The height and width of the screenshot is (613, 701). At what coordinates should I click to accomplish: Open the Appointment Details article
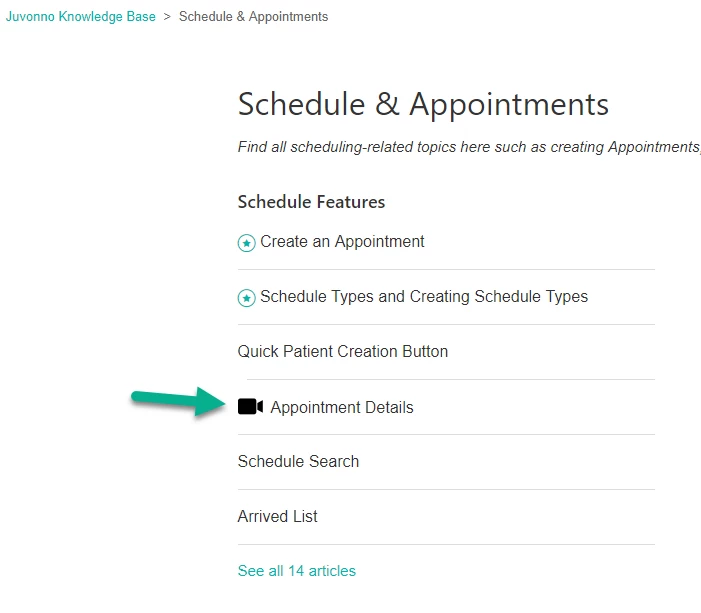(x=342, y=407)
